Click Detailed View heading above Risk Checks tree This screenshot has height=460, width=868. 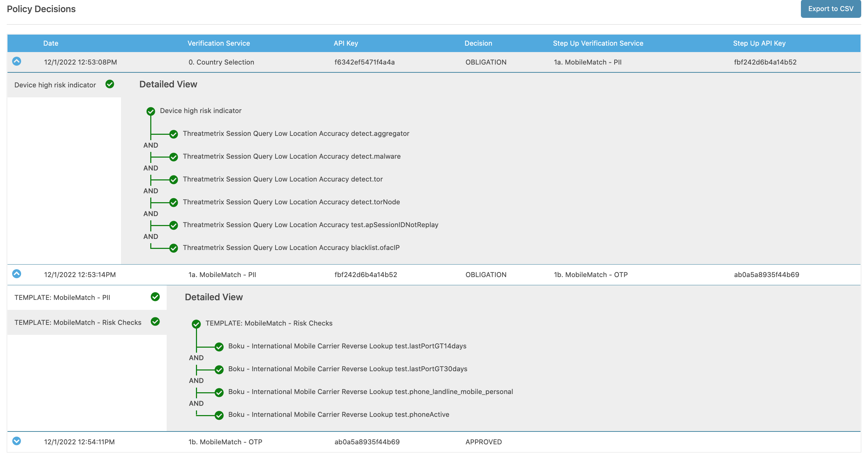[214, 297]
